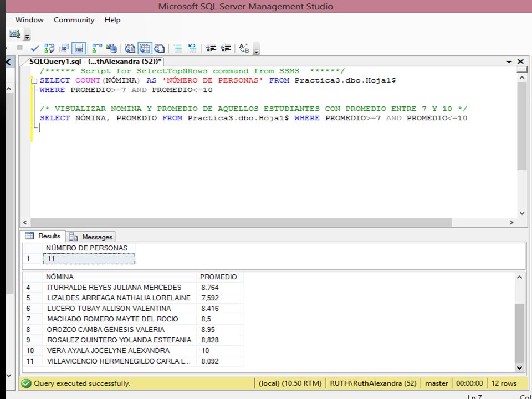Click the editor vertical scrollbar thumb
The width and height of the screenshot is (532, 399).
click(x=522, y=126)
